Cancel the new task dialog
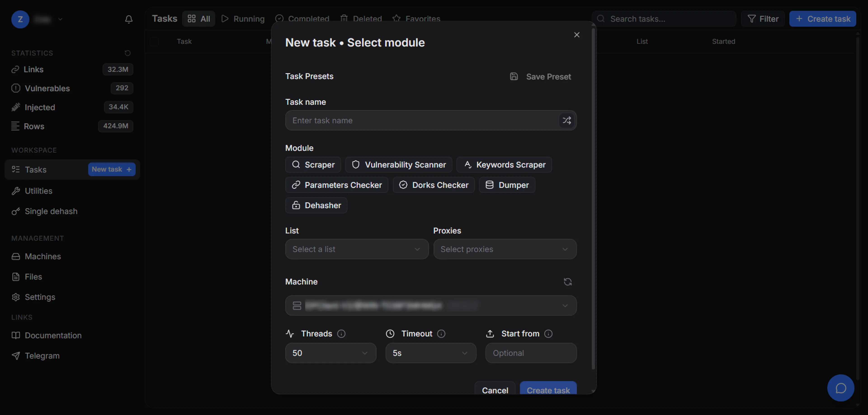The image size is (868, 415). (495, 390)
